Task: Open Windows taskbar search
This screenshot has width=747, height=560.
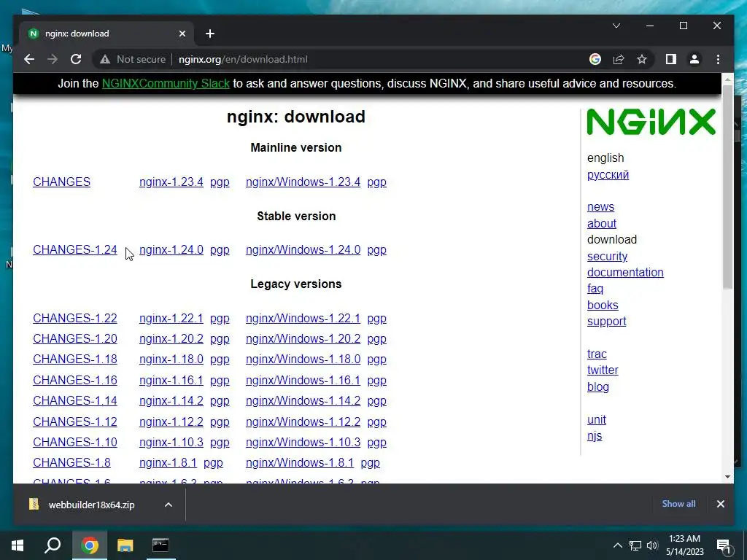Action: click(53, 545)
